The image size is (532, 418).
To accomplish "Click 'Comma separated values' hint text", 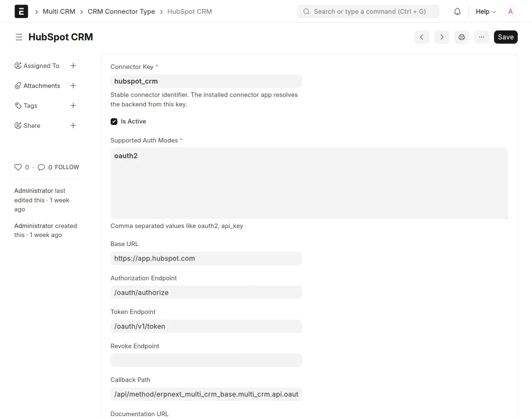I will point(176,226).
